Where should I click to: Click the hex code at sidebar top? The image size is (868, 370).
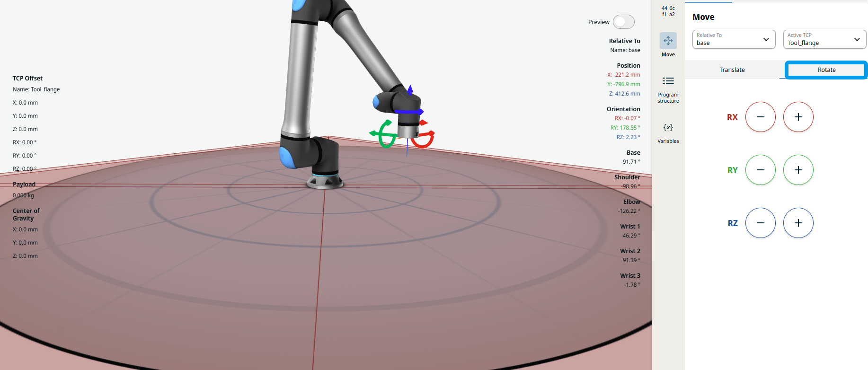(668, 11)
